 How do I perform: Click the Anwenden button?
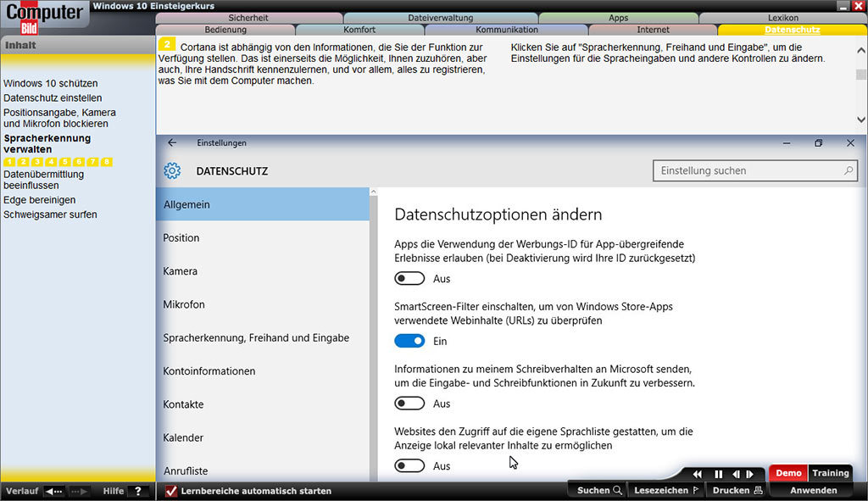coord(813,491)
